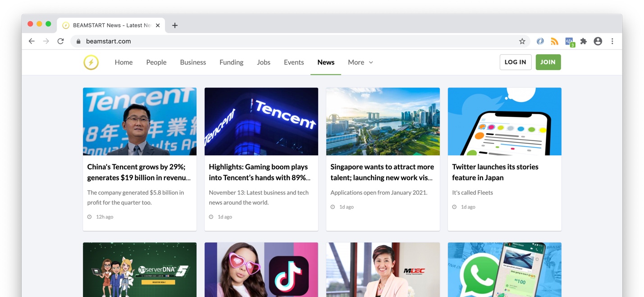The width and height of the screenshot is (644, 297).
Task: Open the Events page from navbar
Action: click(x=294, y=62)
